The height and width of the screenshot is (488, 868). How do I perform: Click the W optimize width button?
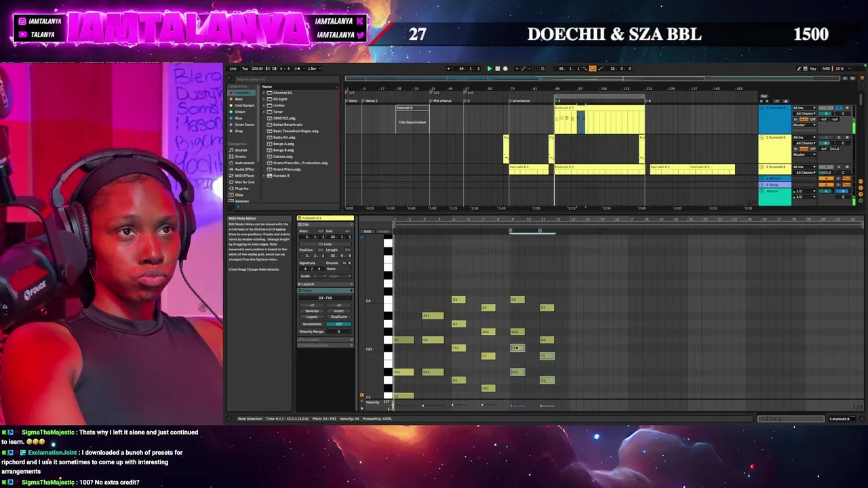point(852,78)
